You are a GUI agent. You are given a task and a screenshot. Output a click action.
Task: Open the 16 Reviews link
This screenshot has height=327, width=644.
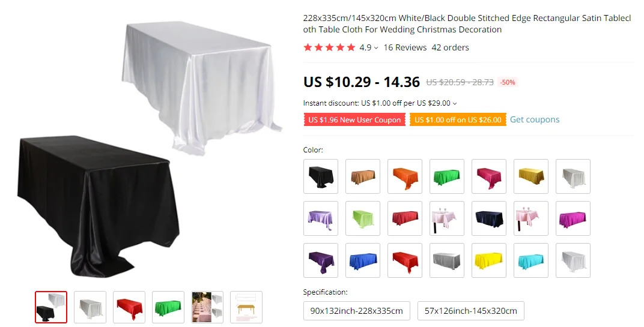[405, 47]
